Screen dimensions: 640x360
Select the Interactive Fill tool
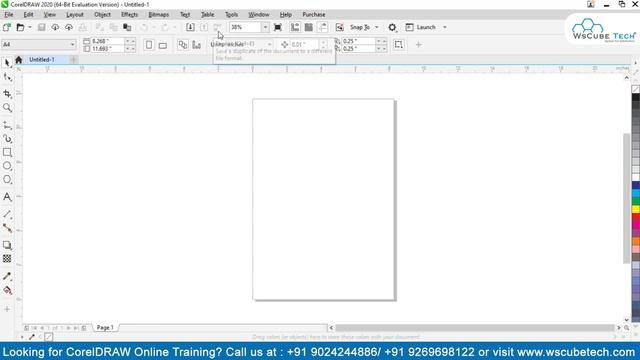coord(7,290)
